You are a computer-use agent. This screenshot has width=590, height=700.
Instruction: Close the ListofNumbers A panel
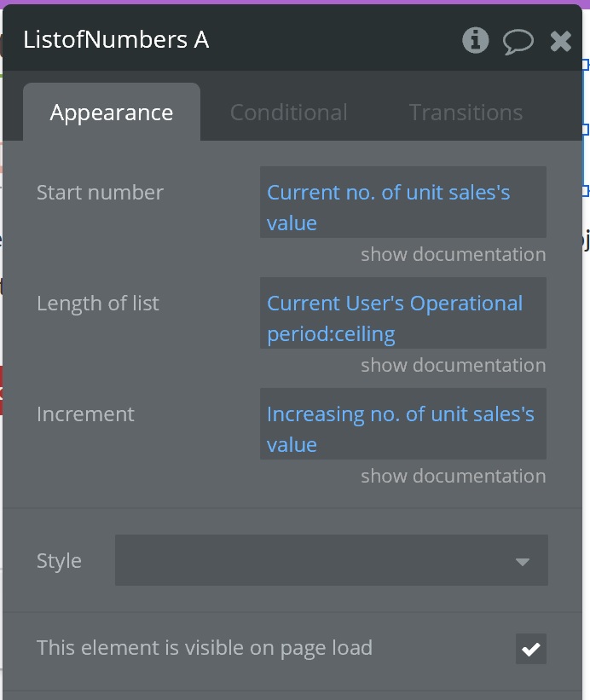[x=560, y=40]
